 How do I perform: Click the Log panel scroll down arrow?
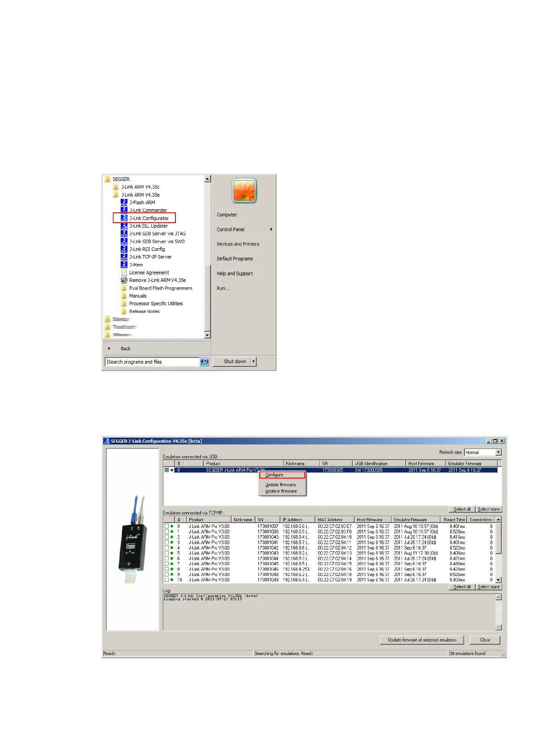point(498,627)
